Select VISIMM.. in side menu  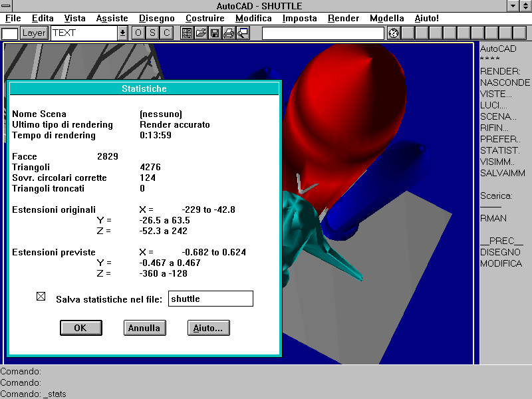point(497,162)
